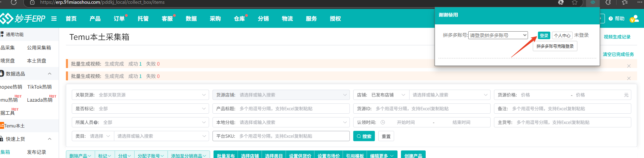Click the 妙手 extension icon in the browser toolbar
Image resolution: width=644 pixels, height=158 pixels.
[593, 2]
